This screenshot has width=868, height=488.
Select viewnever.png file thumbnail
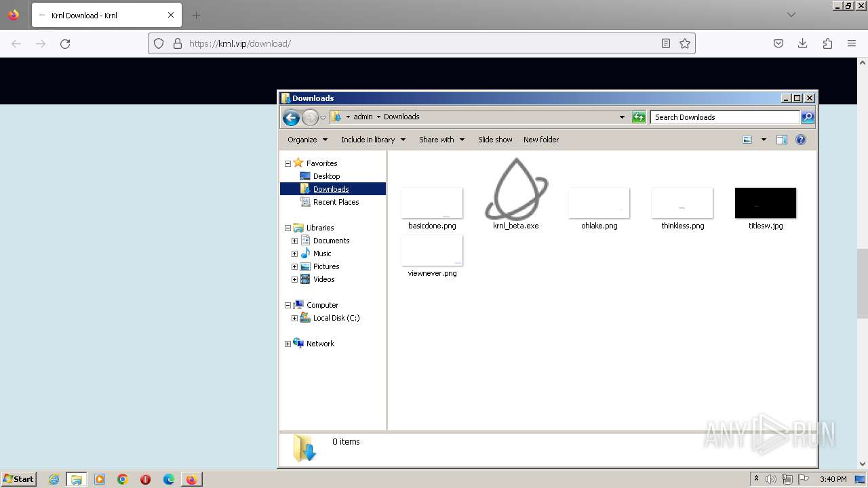click(432, 251)
